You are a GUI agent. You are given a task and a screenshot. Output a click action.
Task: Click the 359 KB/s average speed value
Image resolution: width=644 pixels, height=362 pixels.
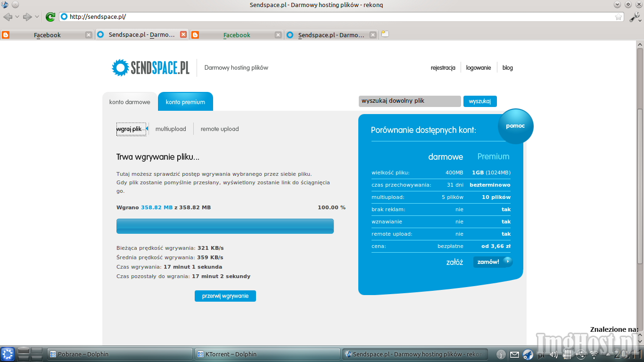(x=210, y=257)
